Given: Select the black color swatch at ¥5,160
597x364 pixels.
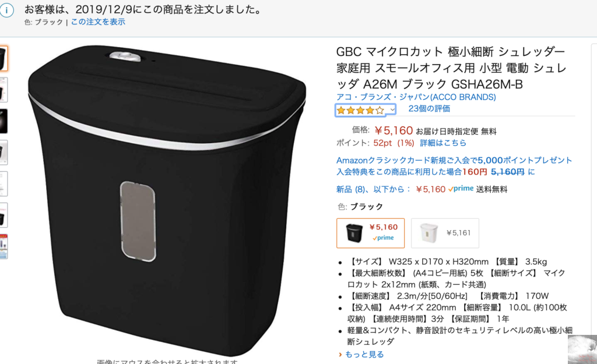Looking at the screenshot, I should point(370,233).
